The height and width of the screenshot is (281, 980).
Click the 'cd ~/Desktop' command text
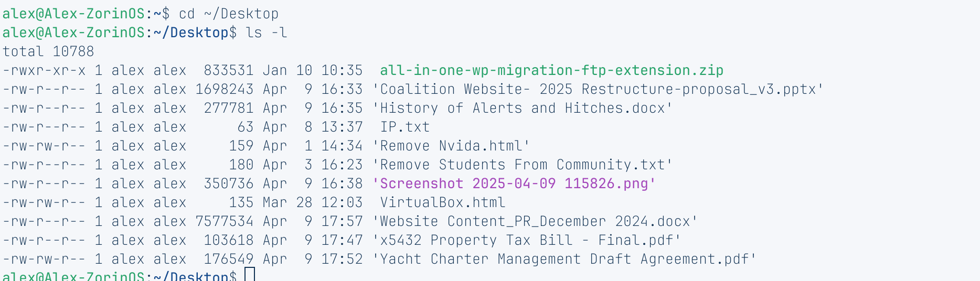point(229,14)
